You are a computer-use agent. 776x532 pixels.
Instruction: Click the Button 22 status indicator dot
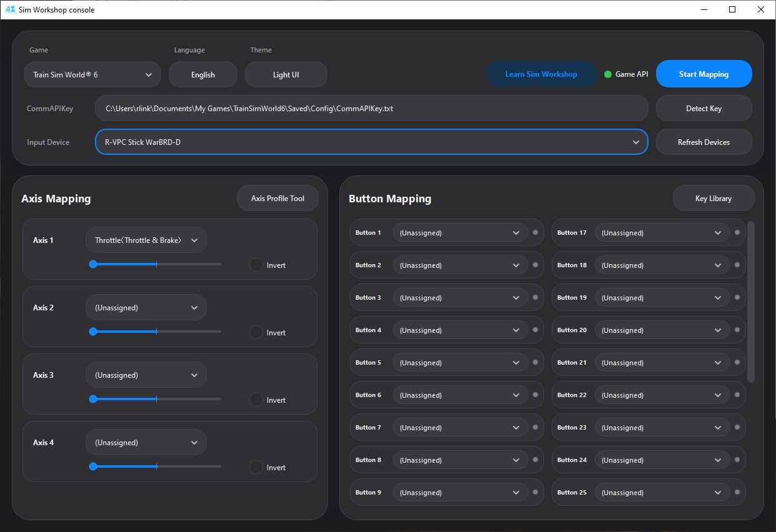[x=737, y=395]
